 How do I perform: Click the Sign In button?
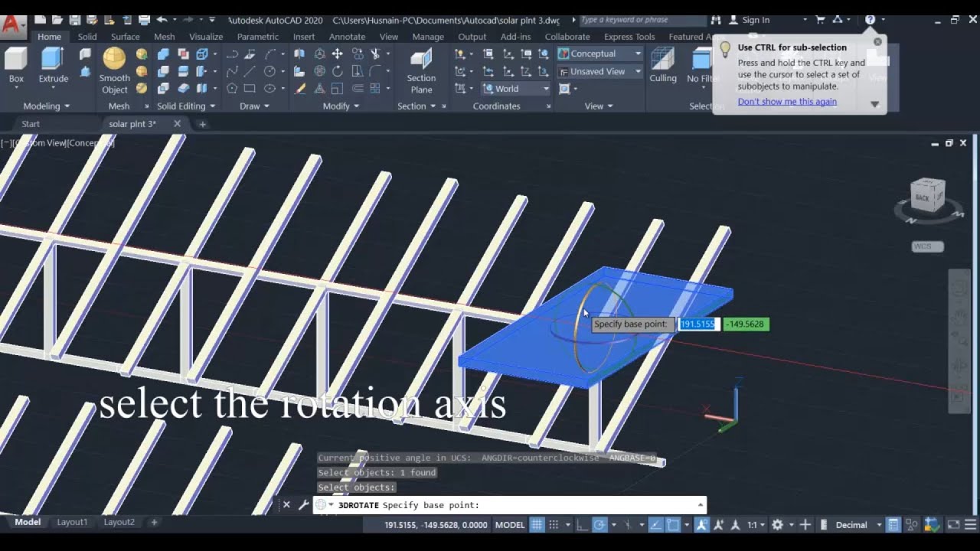pos(749,20)
